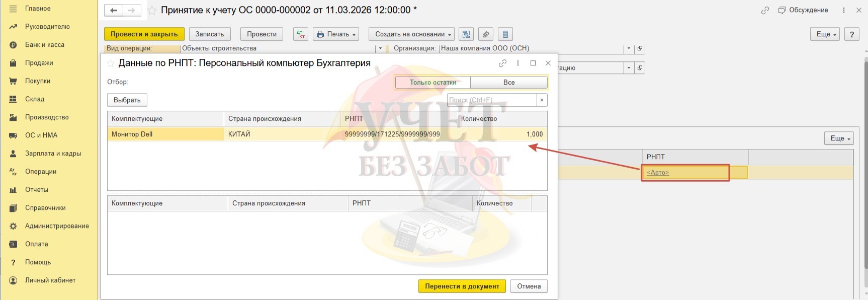Copy link to the РНПТ dialog
The image size is (868, 300).
[x=502, y=63]
